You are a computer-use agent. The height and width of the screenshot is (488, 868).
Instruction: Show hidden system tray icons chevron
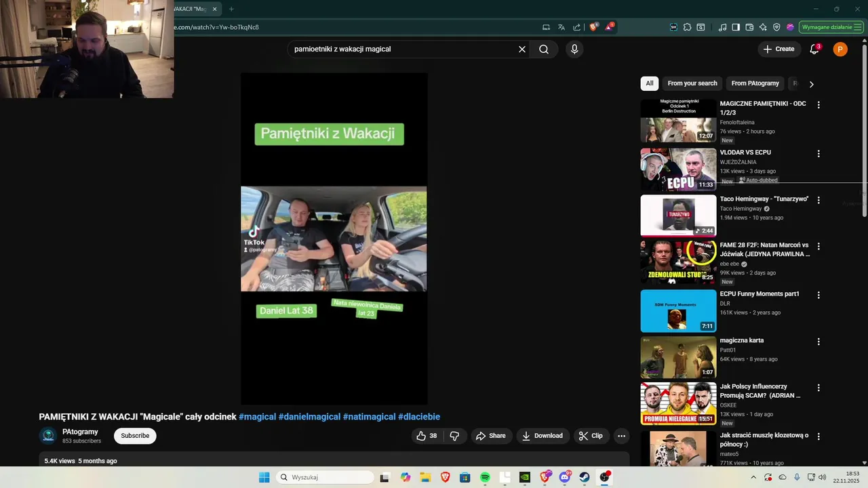click(753, 477)
